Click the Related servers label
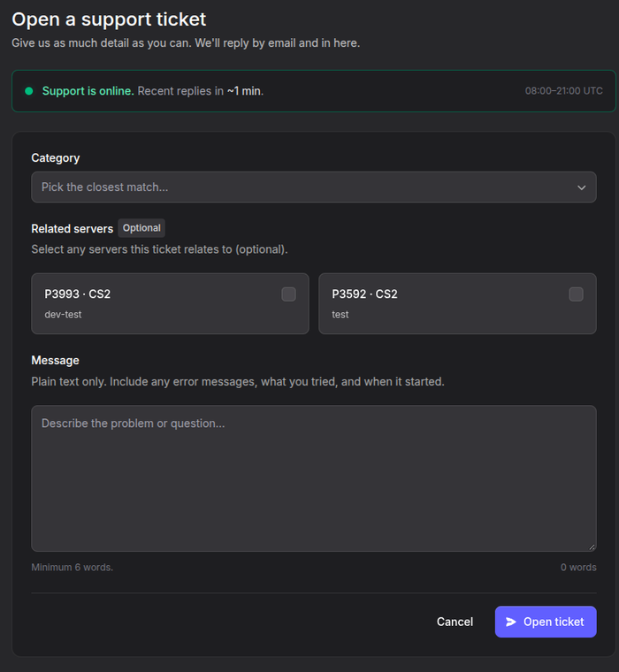619x672 pixels. pos(72,229)
